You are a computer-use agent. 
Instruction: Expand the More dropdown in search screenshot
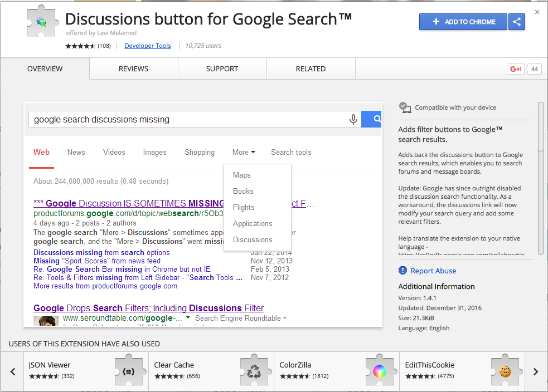click(x=244, y=152)
